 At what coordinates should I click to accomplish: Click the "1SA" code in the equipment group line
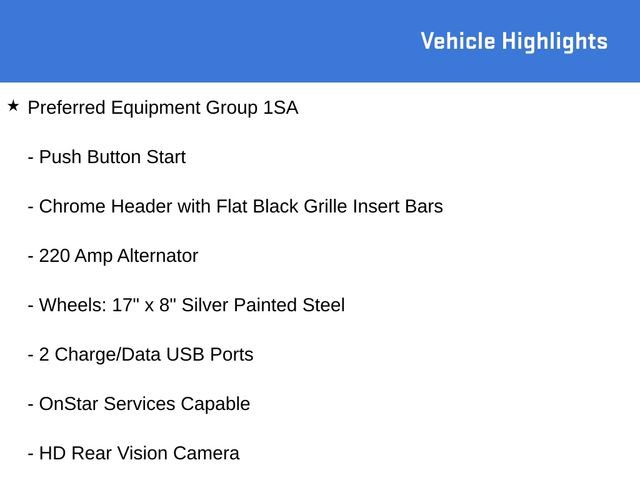click(x=281, y=108)
